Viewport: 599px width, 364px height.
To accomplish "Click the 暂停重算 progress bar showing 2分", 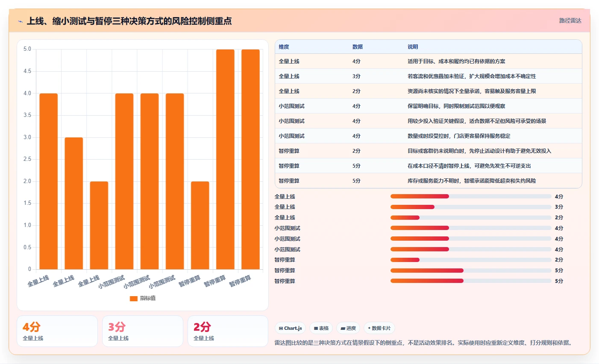I will point(471,260).
